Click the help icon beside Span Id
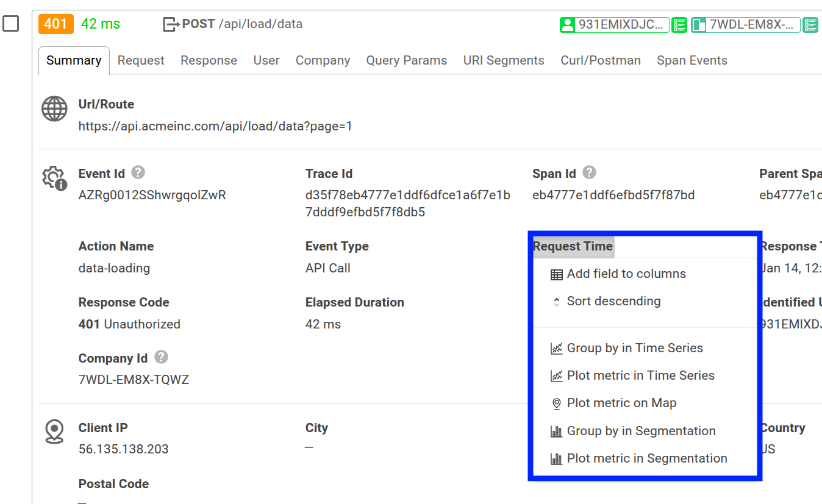 point(589,172)
